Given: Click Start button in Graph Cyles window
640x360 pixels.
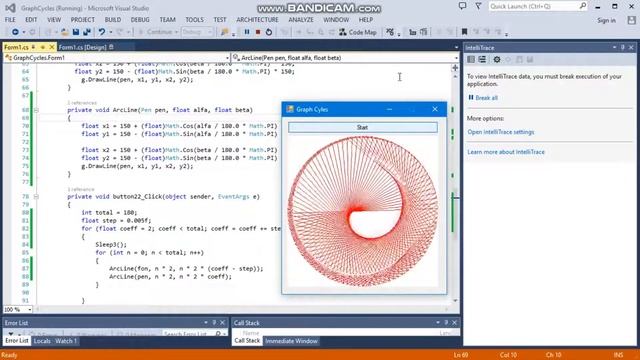Looking at the screenshot, I should click(x=362, y=127).
